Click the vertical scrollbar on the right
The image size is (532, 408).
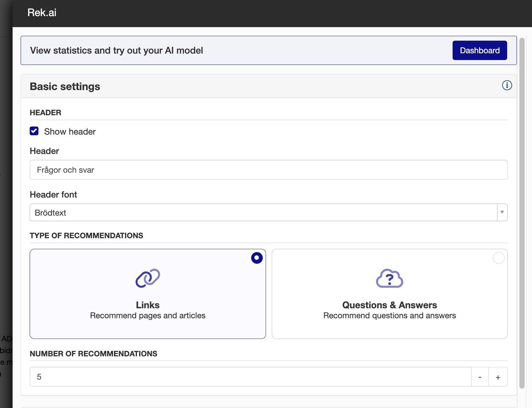click(x=522, y=213)
